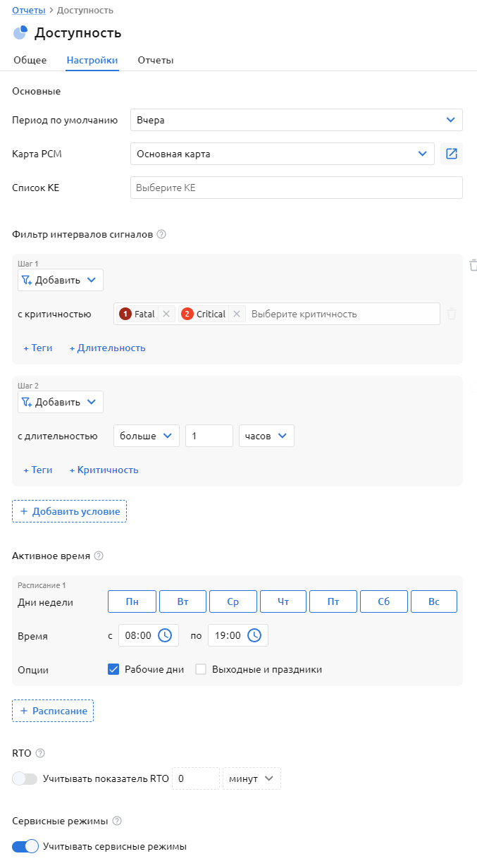Viewport: 477px width, 868px height.
Task: Remove Fatal criticality tag
Action: click(166, 314)
